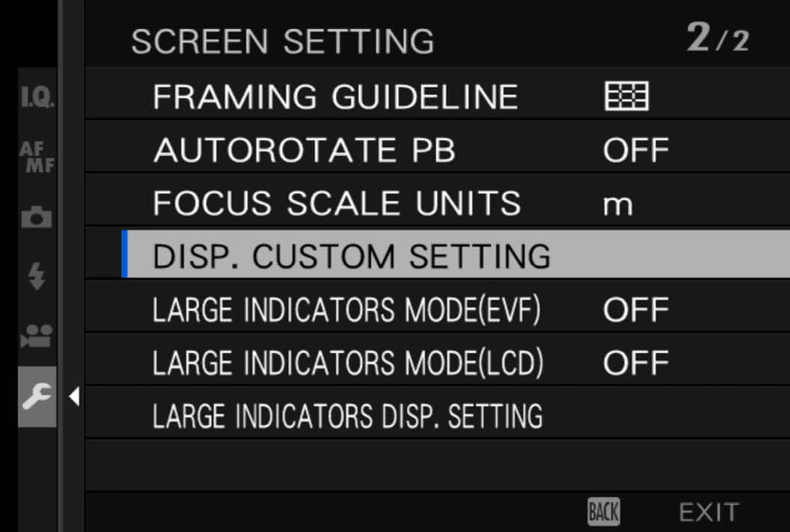This screenshot has height=532, width=790.
Task: Select the DISP. CUSTOM SETTING item
Action: 456,254
